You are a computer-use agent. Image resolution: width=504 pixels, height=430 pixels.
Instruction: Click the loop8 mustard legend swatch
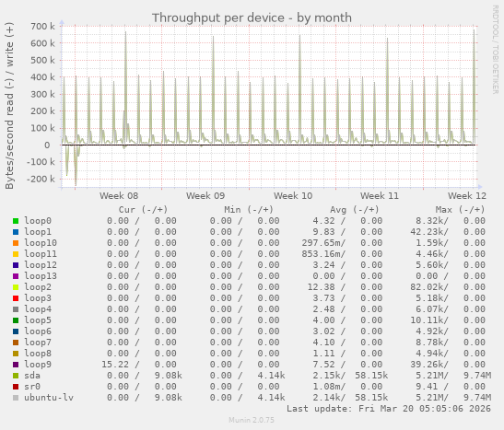click(16, 354)
